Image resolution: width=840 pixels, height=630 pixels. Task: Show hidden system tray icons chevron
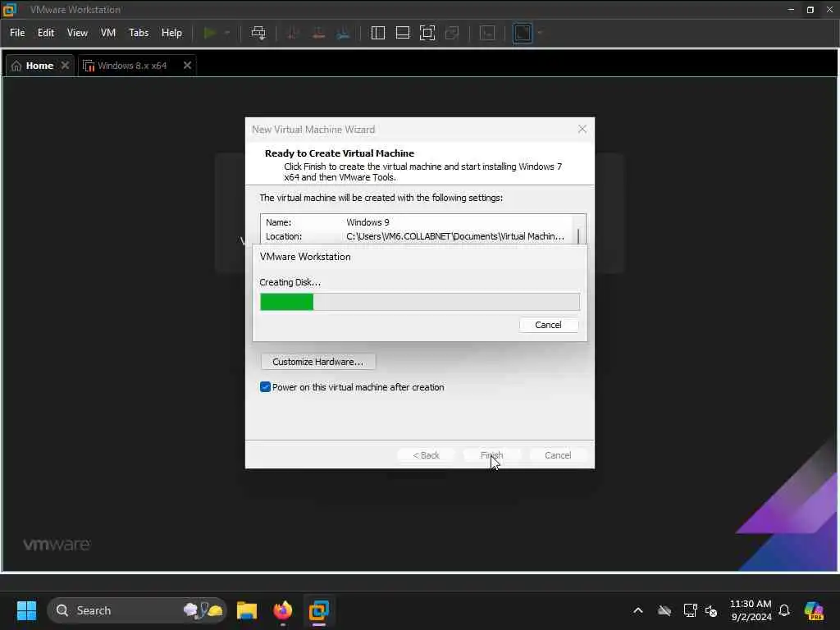(638, 610)
